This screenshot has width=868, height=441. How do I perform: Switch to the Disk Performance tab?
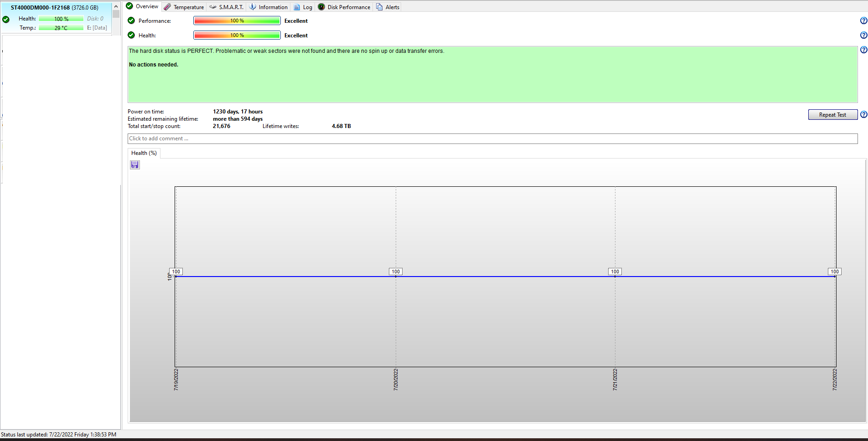pyautogui.click(x=344, y=7)
